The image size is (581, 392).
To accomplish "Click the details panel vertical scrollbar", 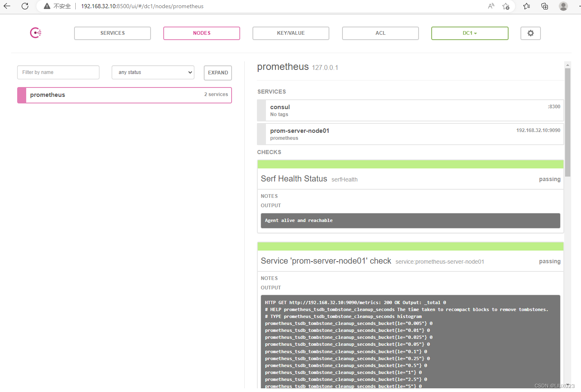I will pos(567,122).
